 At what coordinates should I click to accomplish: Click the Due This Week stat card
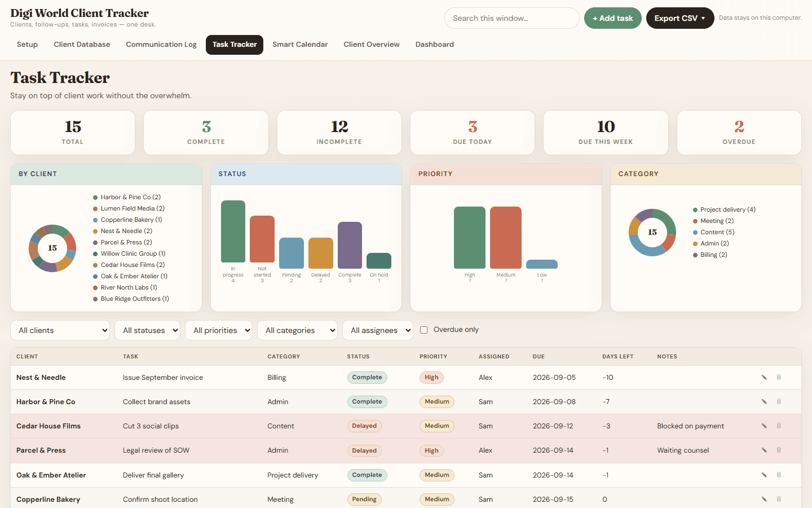[x=606, y=133]
